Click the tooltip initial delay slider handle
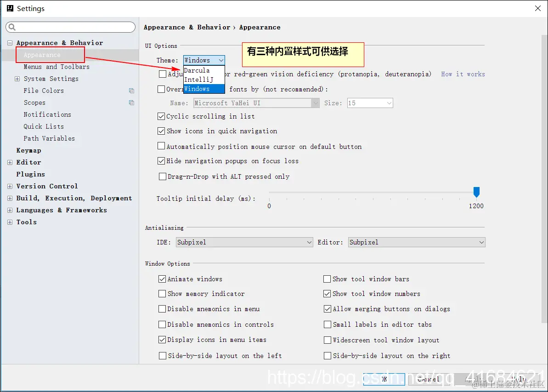 (476, 192)
